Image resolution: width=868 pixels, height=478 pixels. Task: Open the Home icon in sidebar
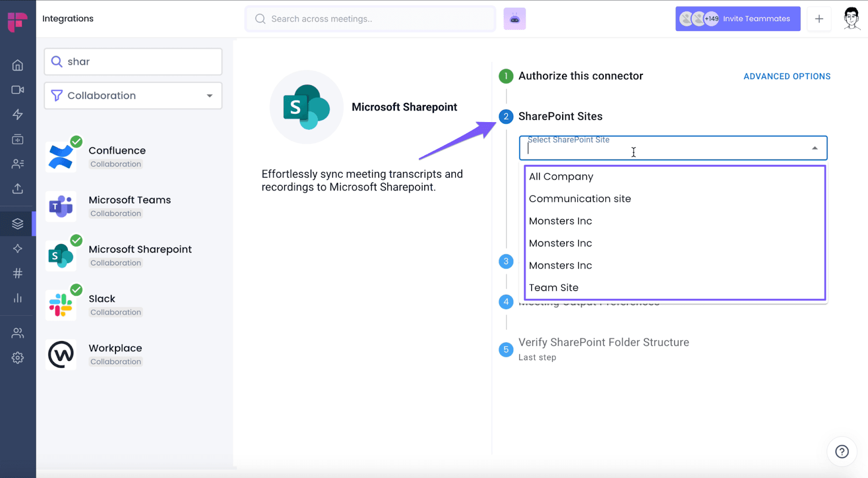point(17,65)
